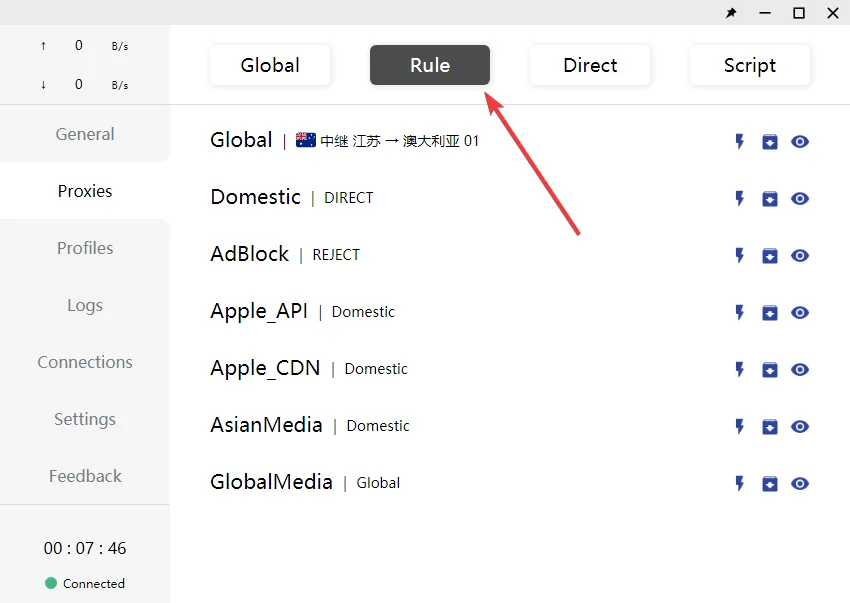Click lightning speed test icon for AdBlock
This screenshot has width=850, height=603.
[740, 256]
